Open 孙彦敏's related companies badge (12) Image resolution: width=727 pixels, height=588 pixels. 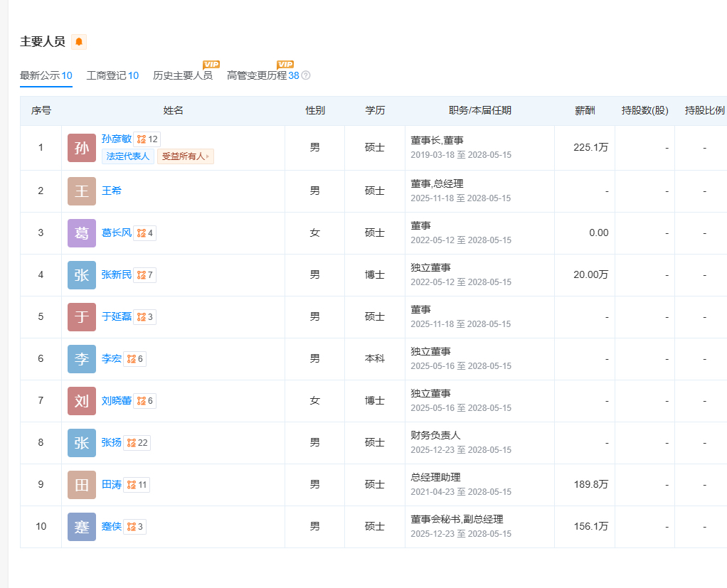click(147, 139)
